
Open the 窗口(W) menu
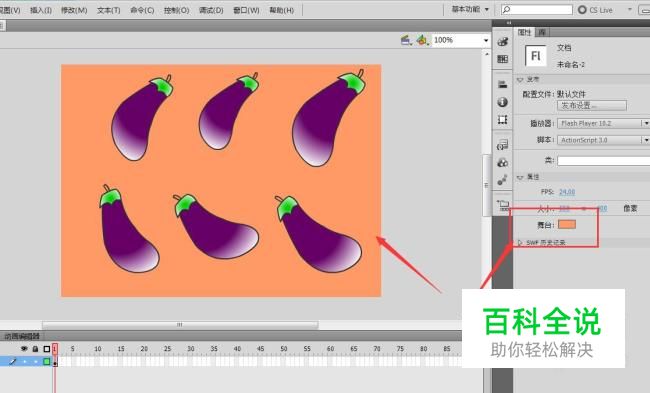[246, 10]
